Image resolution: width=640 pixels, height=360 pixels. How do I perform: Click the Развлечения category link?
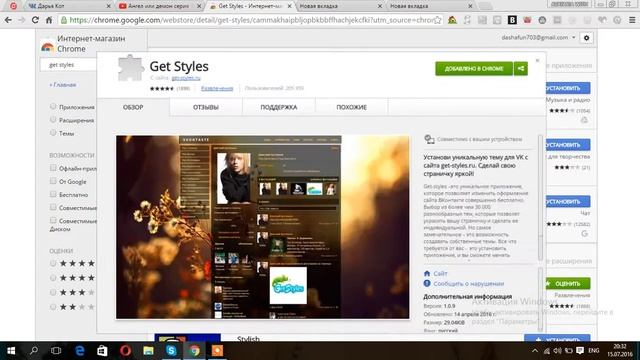pyautogui.click(x=217, y=88)
